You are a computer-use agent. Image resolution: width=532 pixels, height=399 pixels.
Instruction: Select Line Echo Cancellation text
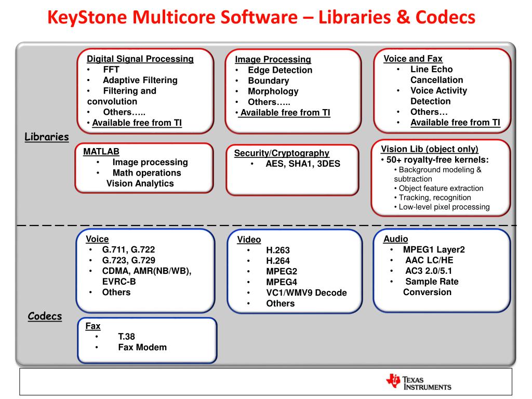(x=436, y=75)
